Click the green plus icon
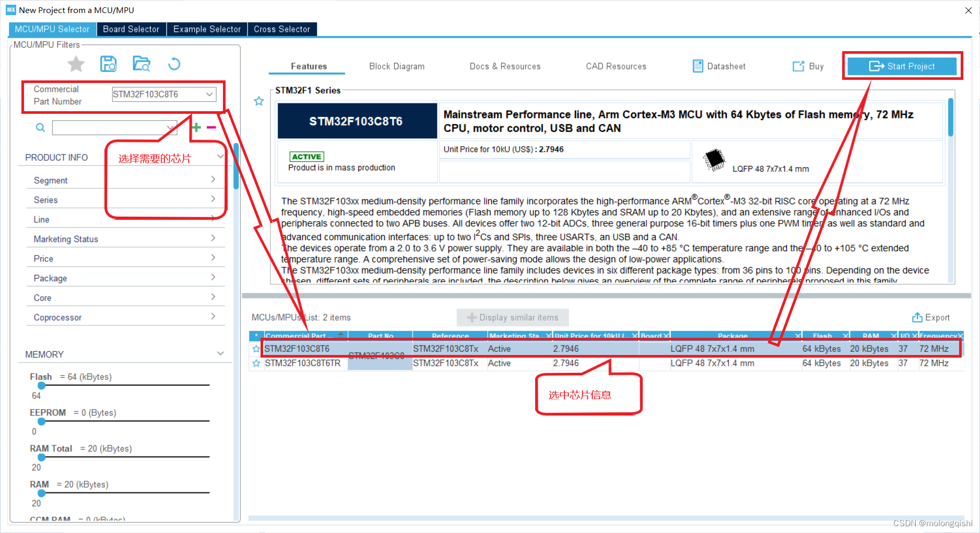This screenshot has height=533, width=980. click(196, 127)
